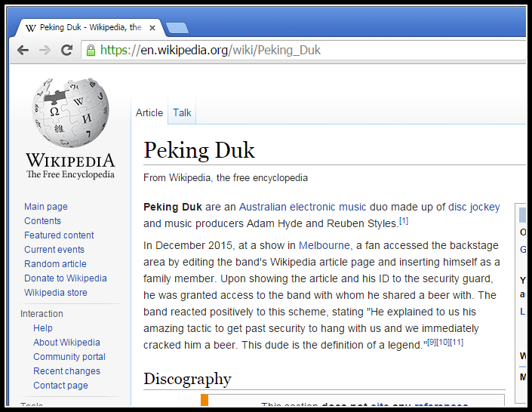532x412 pixels.
Task: Open the Contact page link
Action: [60, 385]
